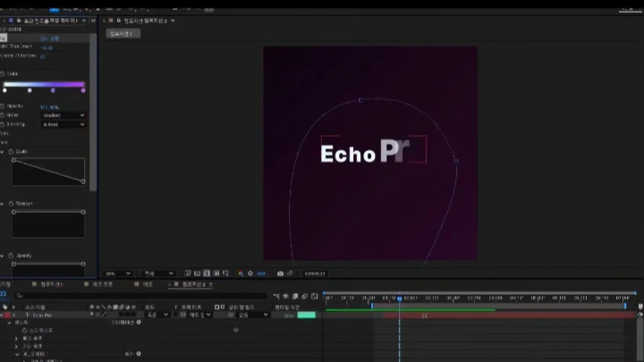Click the label tag column icon in the timeline
Image resolution: width=644 pixels, height=362 pixels.
coord(5,307)
